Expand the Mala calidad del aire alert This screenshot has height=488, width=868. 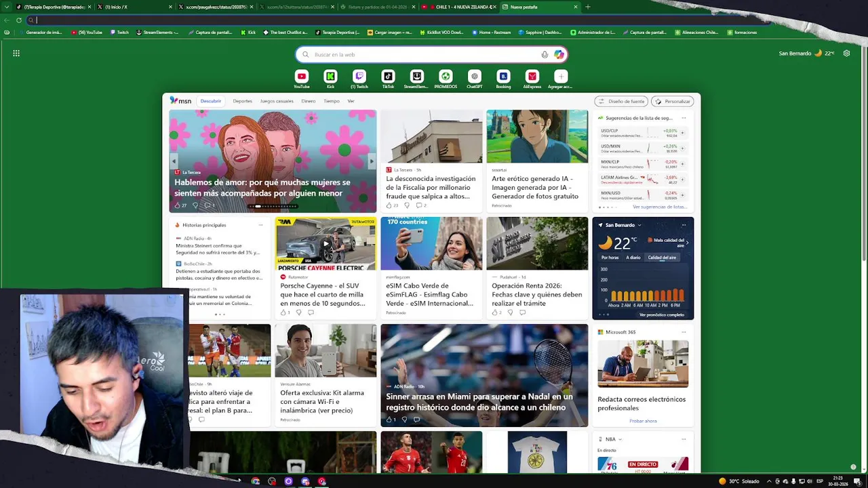click(687, 242)
